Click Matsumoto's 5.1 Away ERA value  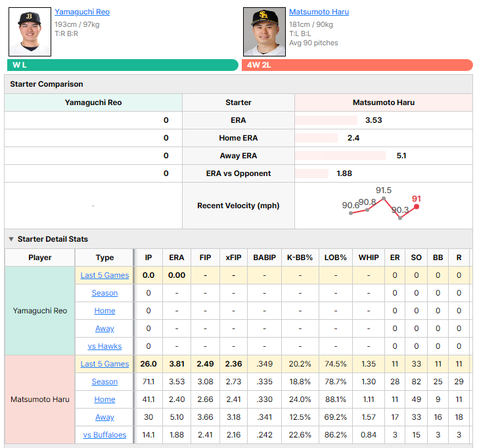(401, 156)
